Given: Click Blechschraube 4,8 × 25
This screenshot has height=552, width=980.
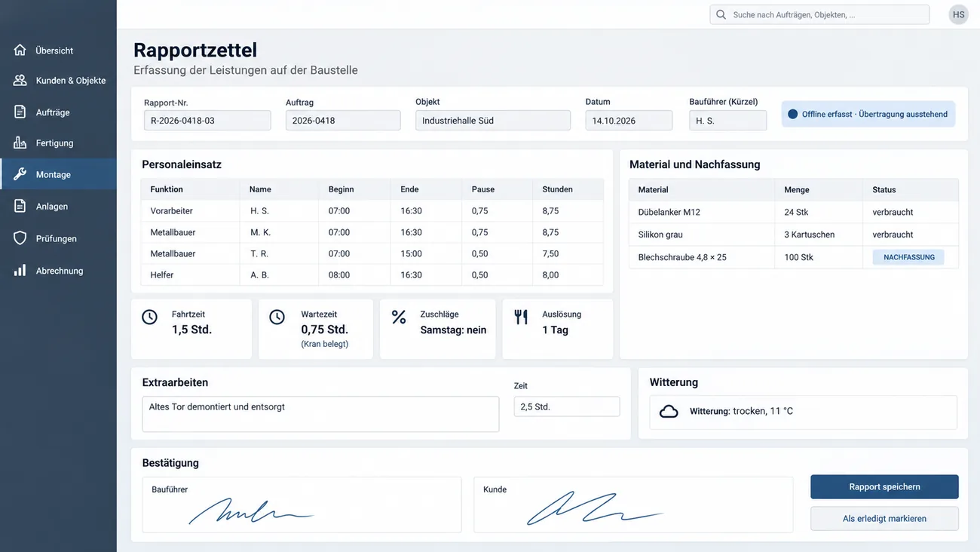Looking at the screenshot, I should (x=682, y=257).
